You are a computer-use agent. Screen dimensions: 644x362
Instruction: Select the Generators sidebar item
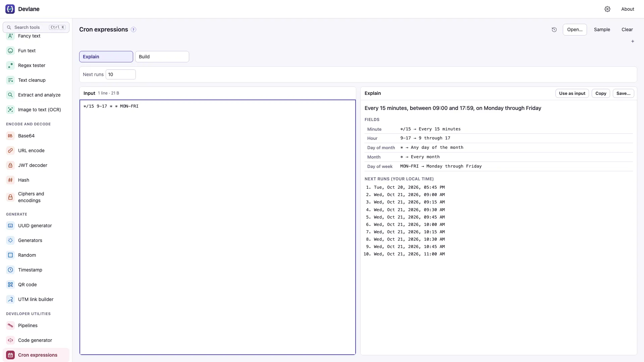point(36,240)
